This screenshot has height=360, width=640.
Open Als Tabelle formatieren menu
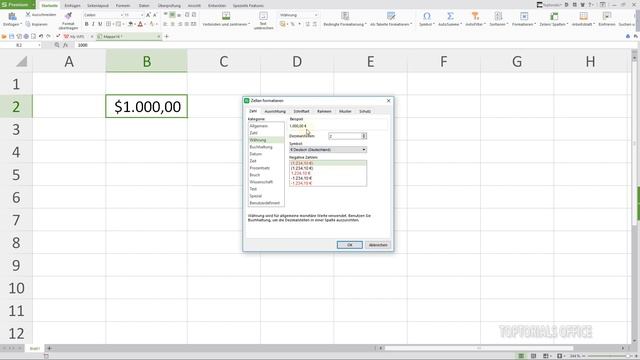pyautogui.click(x=391, y=24)
